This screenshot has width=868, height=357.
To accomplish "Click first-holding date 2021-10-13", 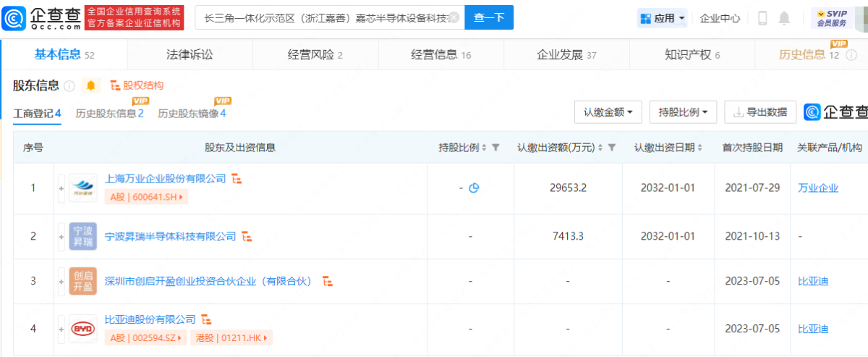I will (752, 236).
